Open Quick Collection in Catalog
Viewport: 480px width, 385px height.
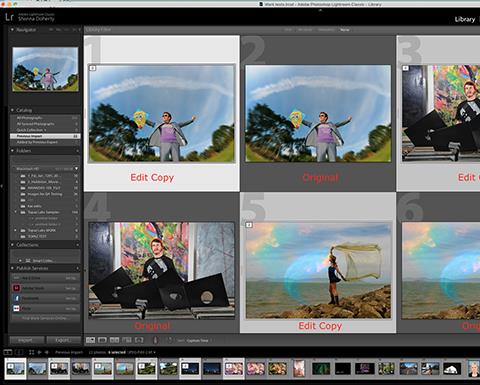[45, 130]
